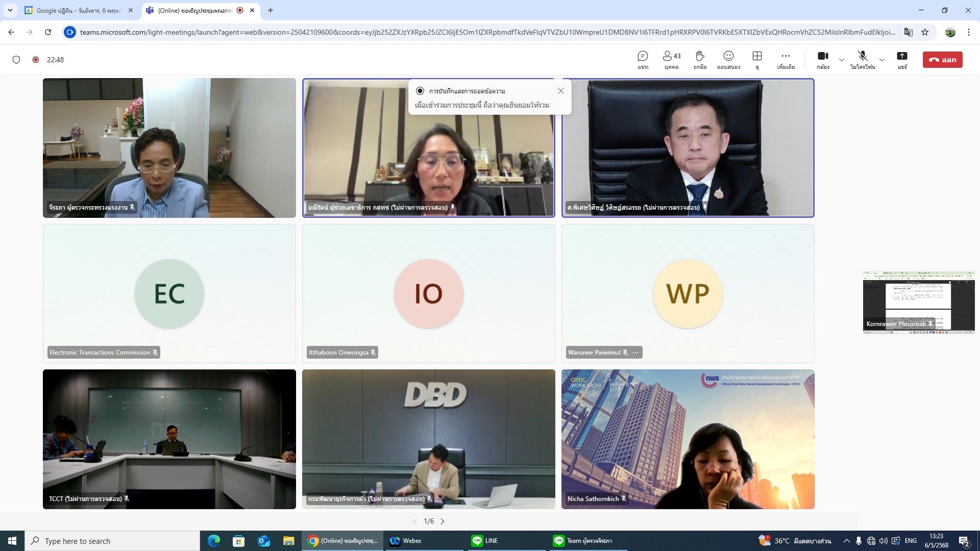Expand camera options dropdown arrow
Screen dimensions: 980x551
842,60
